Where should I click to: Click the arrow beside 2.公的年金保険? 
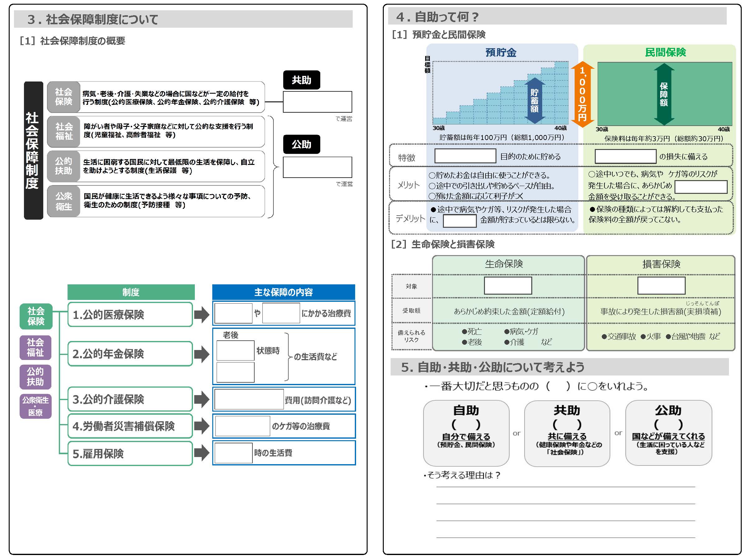pyautogui.click(x=202, y=354)
